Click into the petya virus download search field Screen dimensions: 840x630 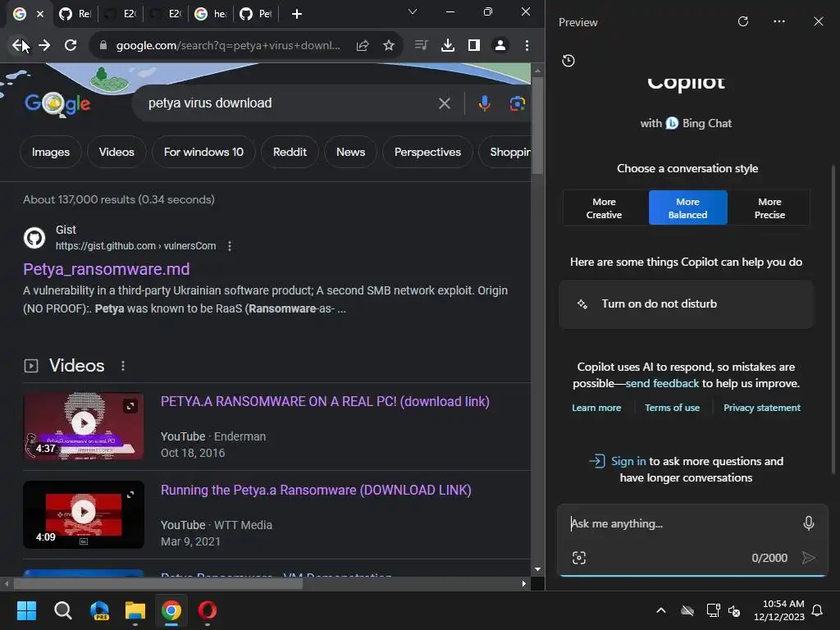click(x=290, y=103)
